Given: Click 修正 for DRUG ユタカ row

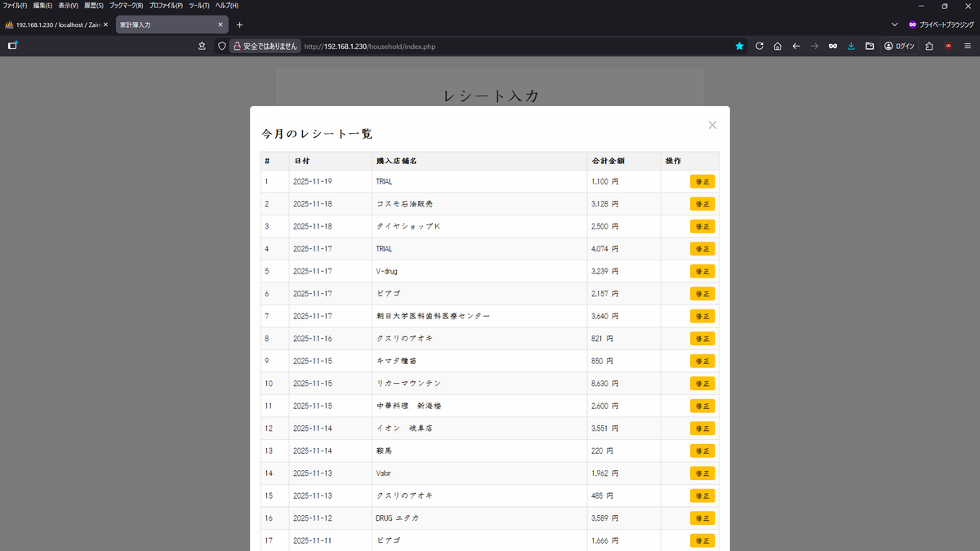Looking at the screenshot, I should [702, 518].
